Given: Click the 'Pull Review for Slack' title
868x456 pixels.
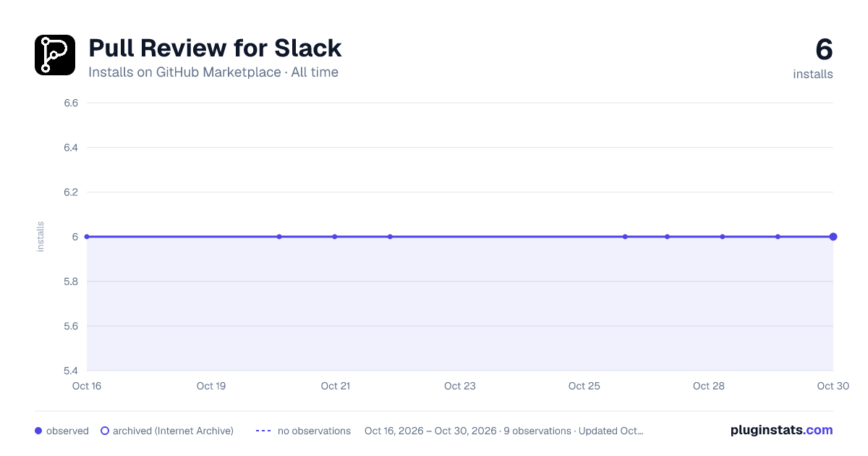Looking at the screenshot, I should click(x=215, y=48).
